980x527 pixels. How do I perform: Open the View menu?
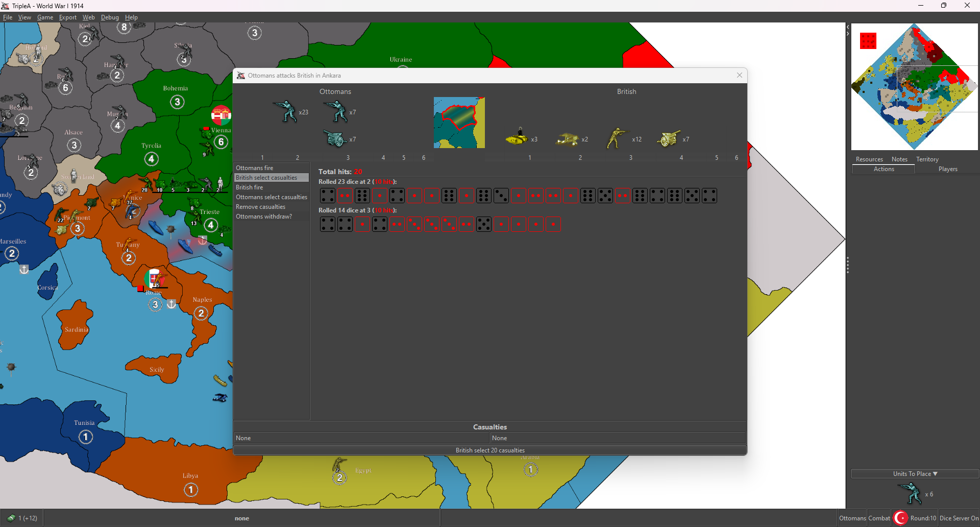24,17
